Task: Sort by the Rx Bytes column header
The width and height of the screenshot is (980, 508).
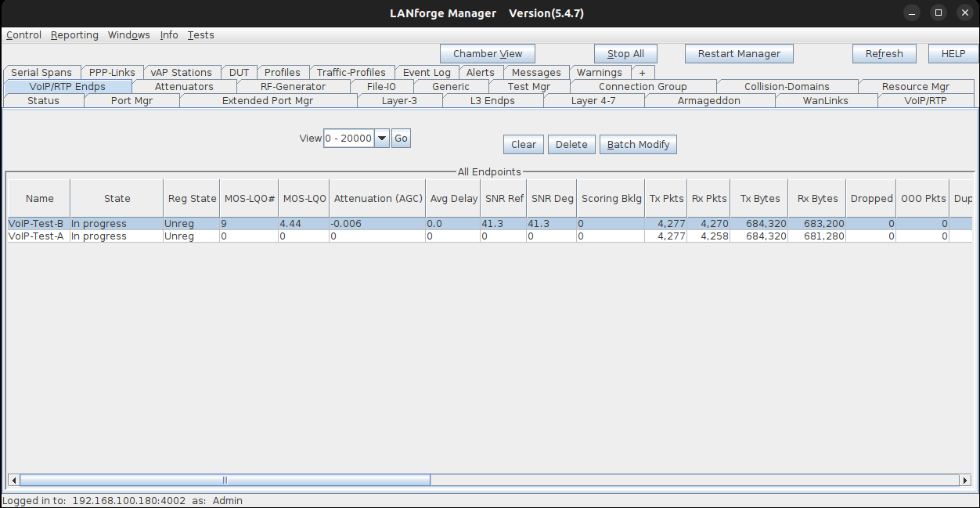Action: [x=817, y=199]
